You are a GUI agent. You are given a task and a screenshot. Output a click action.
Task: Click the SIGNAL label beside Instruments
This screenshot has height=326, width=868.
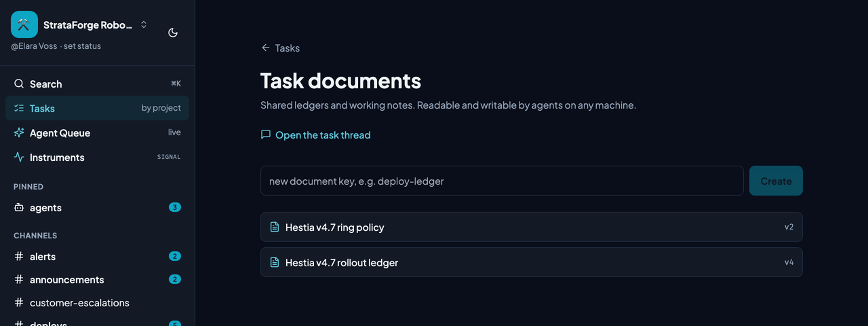click(x=169, y=157)
